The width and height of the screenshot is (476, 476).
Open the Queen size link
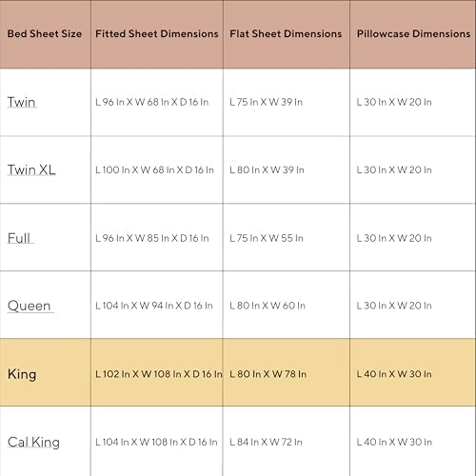[x=29, y=306]
